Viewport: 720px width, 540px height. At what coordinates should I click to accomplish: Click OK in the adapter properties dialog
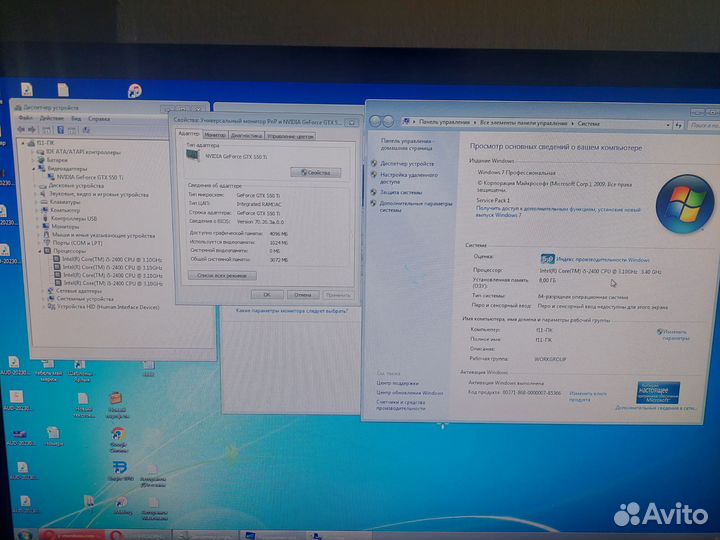coord(267,295)
